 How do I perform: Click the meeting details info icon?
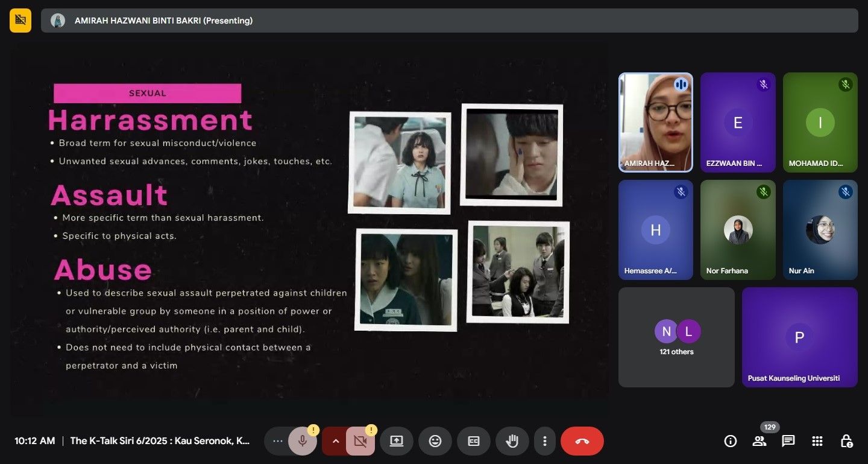731,441
